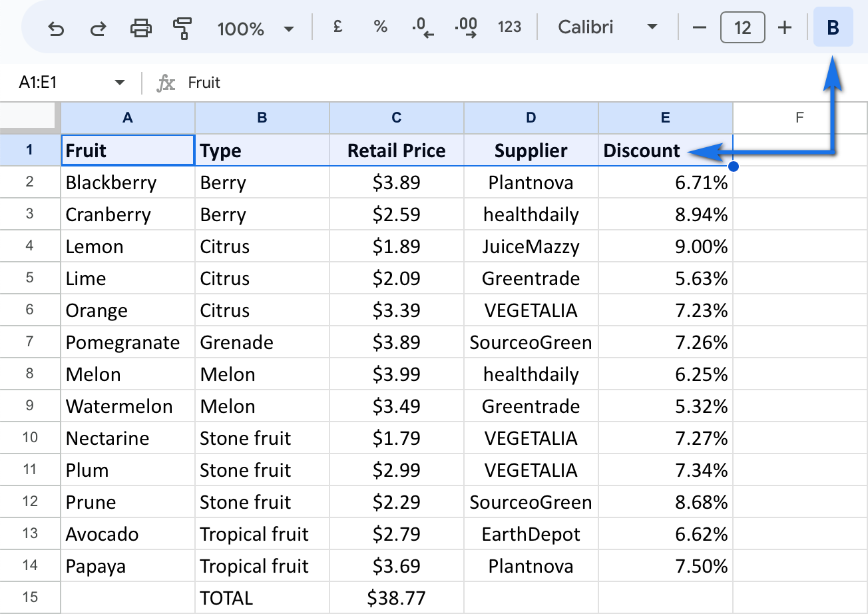Click the Type header cell
Viewport: 868px width, 614px height.
click(262, 150)
